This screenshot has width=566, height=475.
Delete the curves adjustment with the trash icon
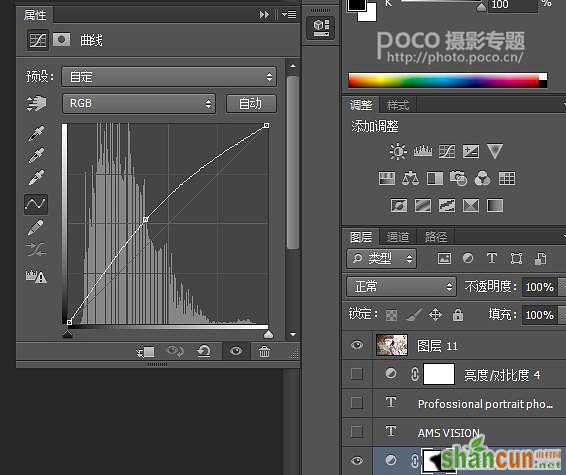(264, 351)
